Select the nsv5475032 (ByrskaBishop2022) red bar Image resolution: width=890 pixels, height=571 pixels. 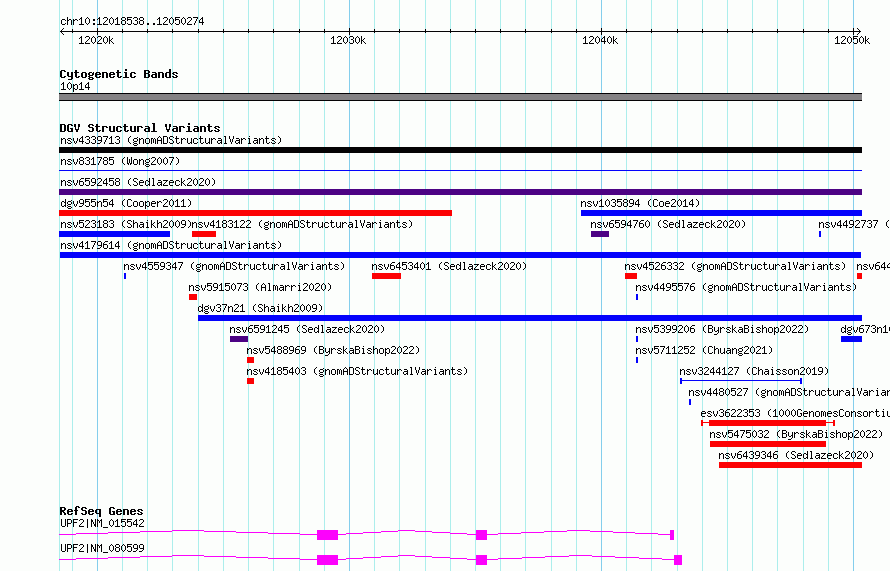pyautogui.click(x=768, y=444)
